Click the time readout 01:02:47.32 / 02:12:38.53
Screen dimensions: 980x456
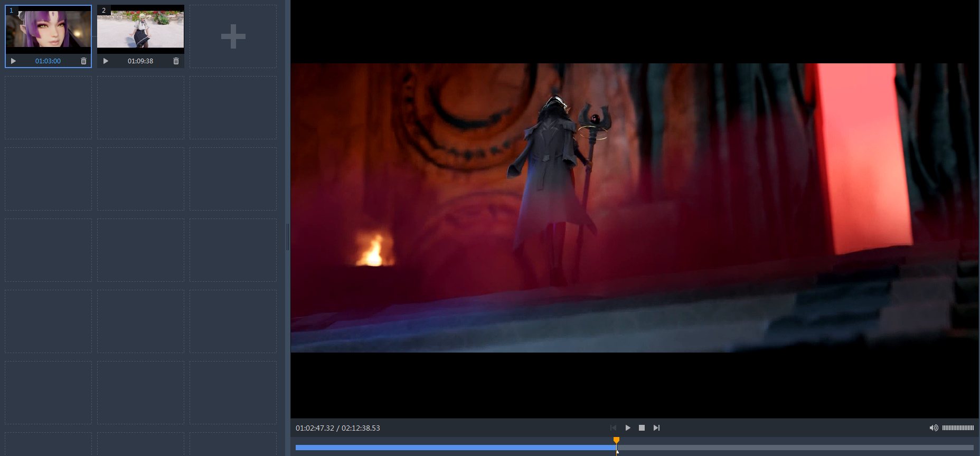pyautogui.click(x=338, y=428)
